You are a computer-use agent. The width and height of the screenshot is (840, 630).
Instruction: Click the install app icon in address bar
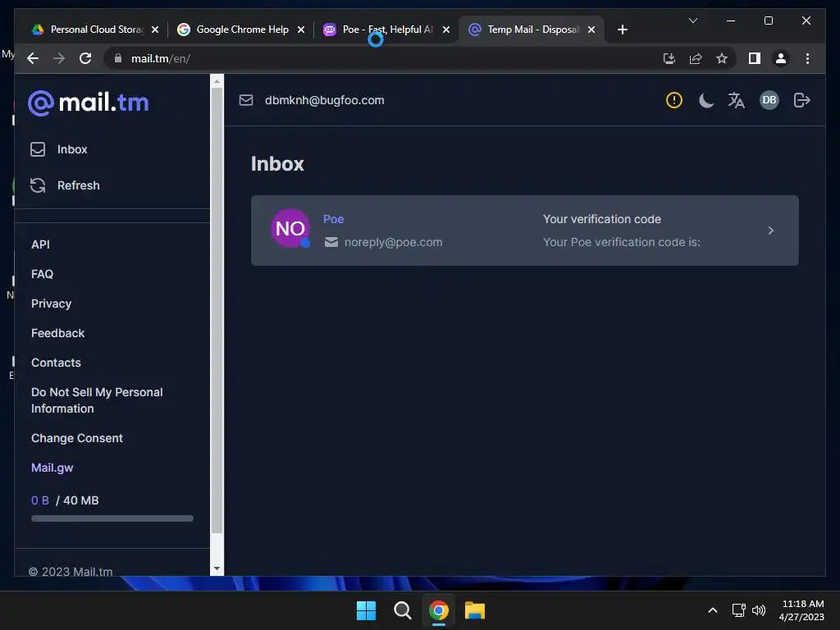click(669, 58)
